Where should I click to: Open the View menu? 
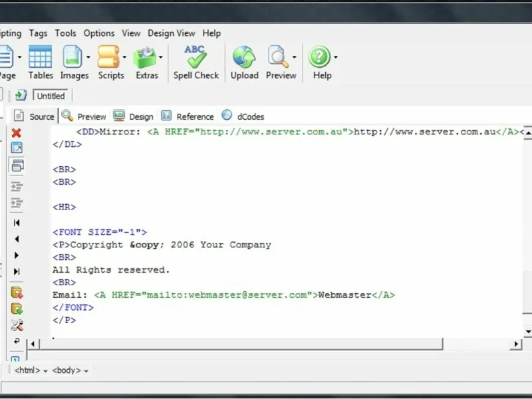[131, 33]
